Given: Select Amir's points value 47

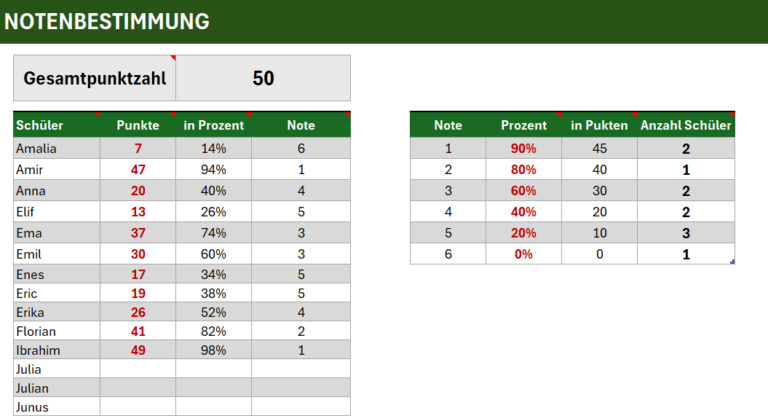Looking at the screenshot, I should (138, 169).
